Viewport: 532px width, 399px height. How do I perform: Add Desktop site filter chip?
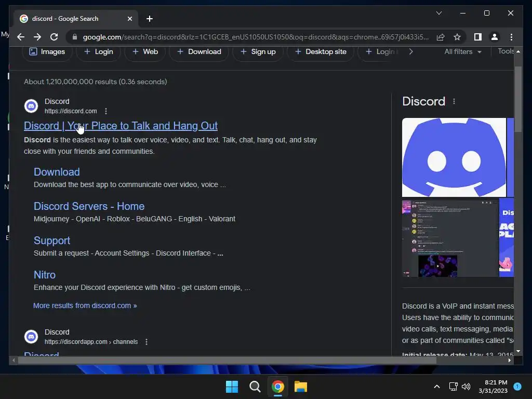[321, 52]
